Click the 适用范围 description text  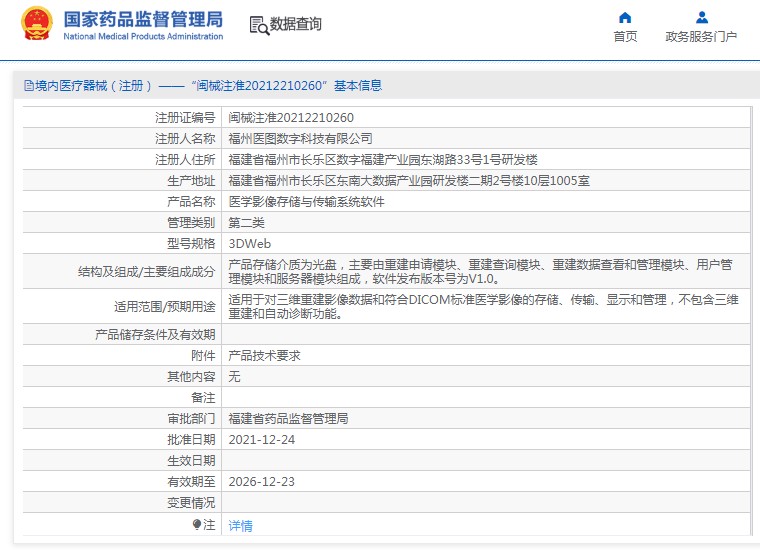(483, 306)
